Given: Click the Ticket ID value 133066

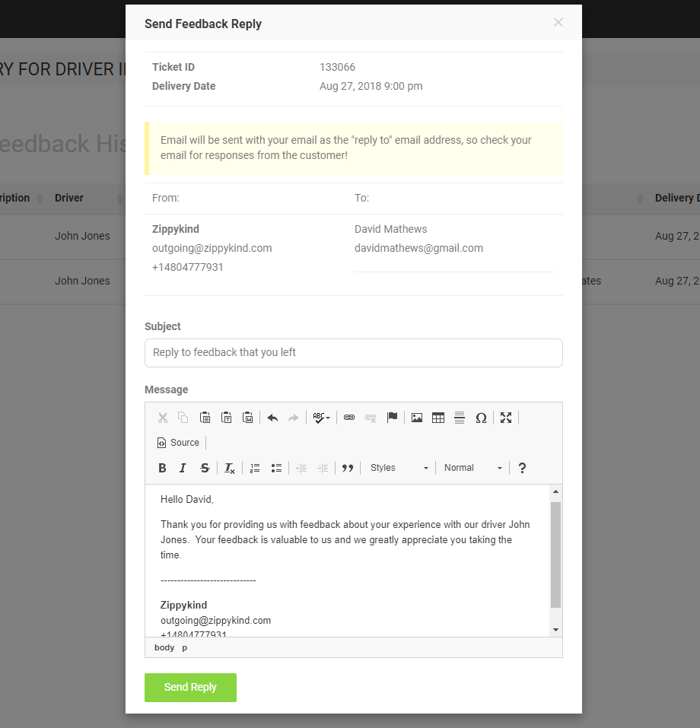Looking at the screenshot, I should (x=337, y=67).
